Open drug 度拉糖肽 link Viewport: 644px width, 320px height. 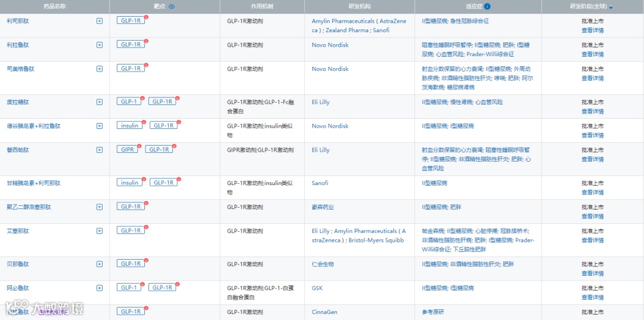pos(18,102)
